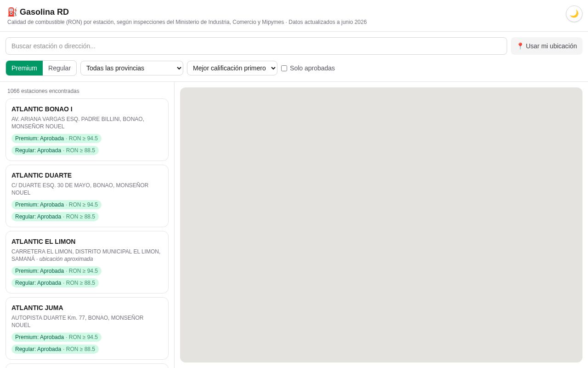
Task: Select the Premium fuel toggle
Action: (24, 68)
